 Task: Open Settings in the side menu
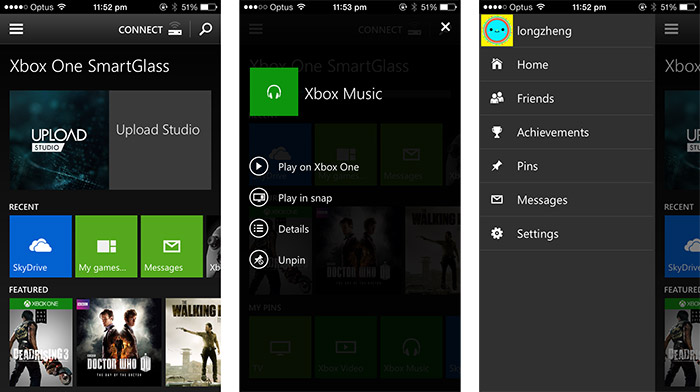pos(567,234)
